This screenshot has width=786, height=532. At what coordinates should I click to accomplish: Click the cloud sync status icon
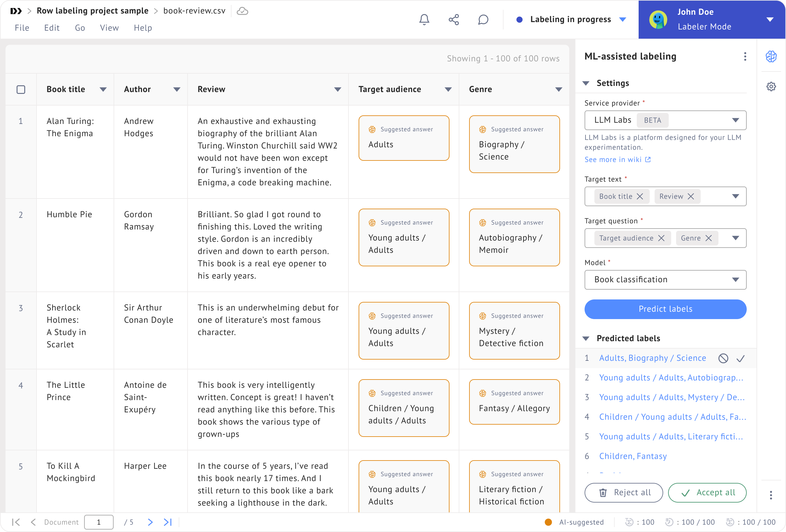[x=242, y=11]
